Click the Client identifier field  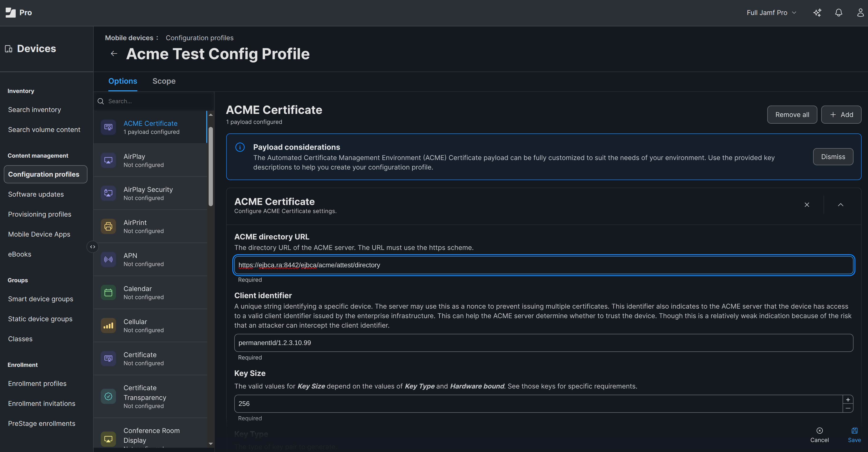pyautogui.click(x=543, y=343)
